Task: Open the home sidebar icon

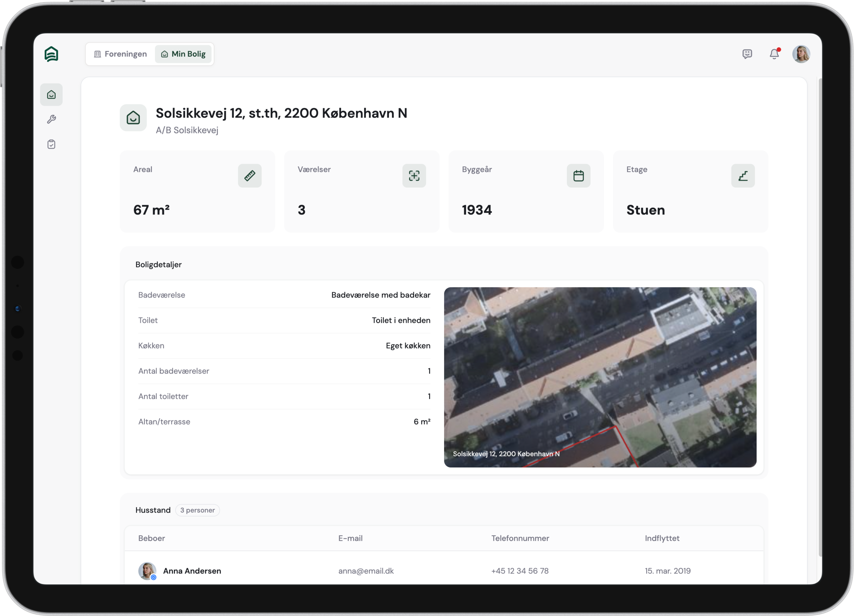Action: point(51,94)
